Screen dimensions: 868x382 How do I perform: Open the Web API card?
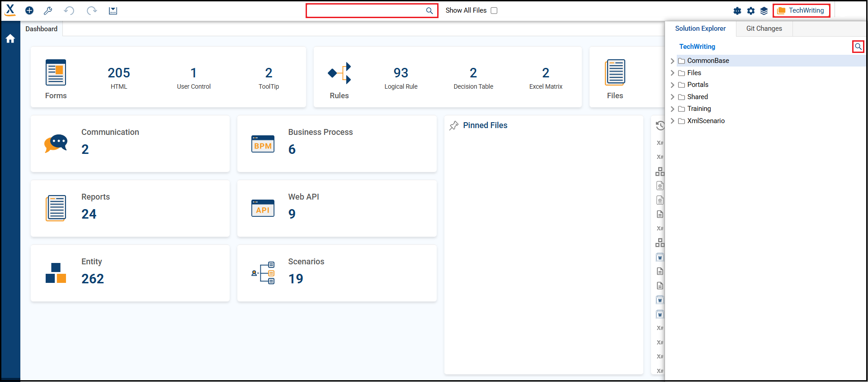(x=337, y=208)
